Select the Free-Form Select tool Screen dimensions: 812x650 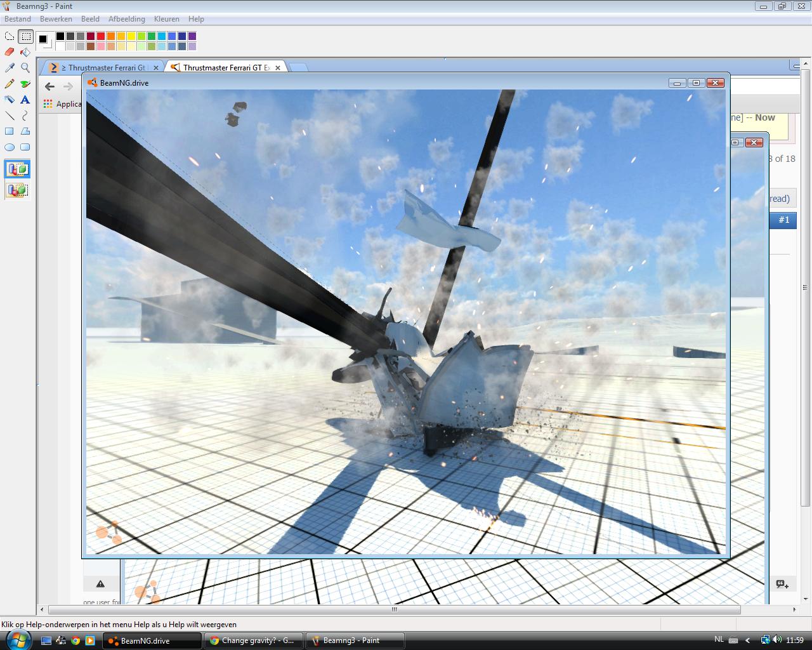pos(10,36)
